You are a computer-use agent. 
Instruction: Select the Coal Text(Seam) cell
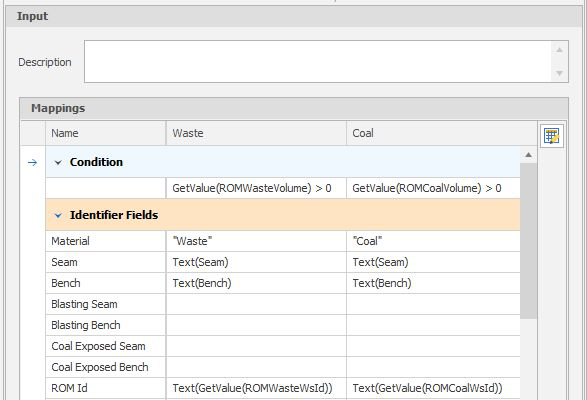pyautogui.click(x=433, y=262)
